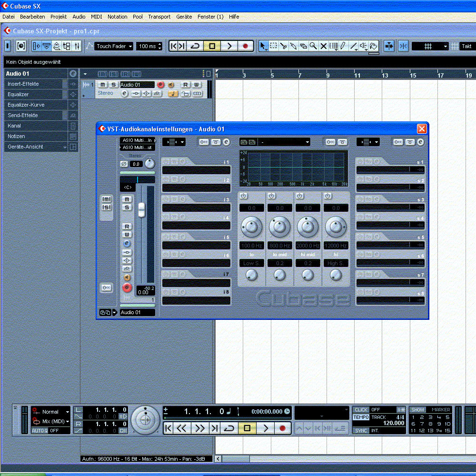Select the Split scissors tool
The width and height of the screenshot is (476, 476).
tap(283, 46)
